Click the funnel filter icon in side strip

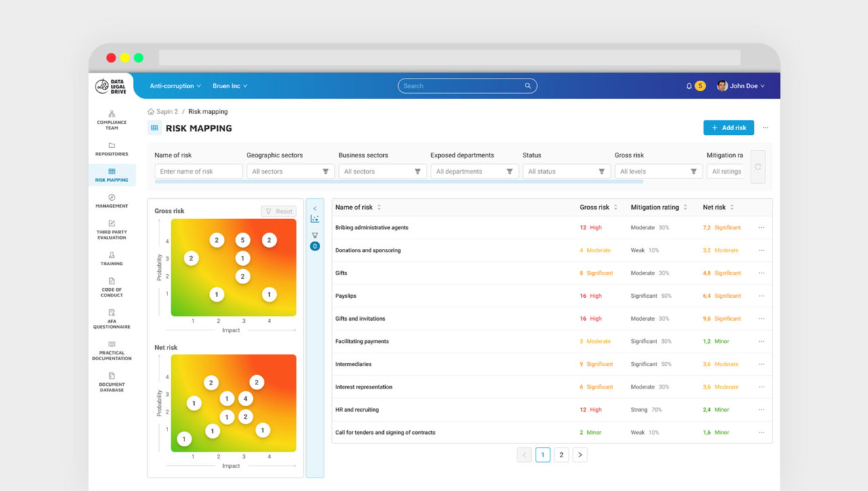click(x=315, y=235)
